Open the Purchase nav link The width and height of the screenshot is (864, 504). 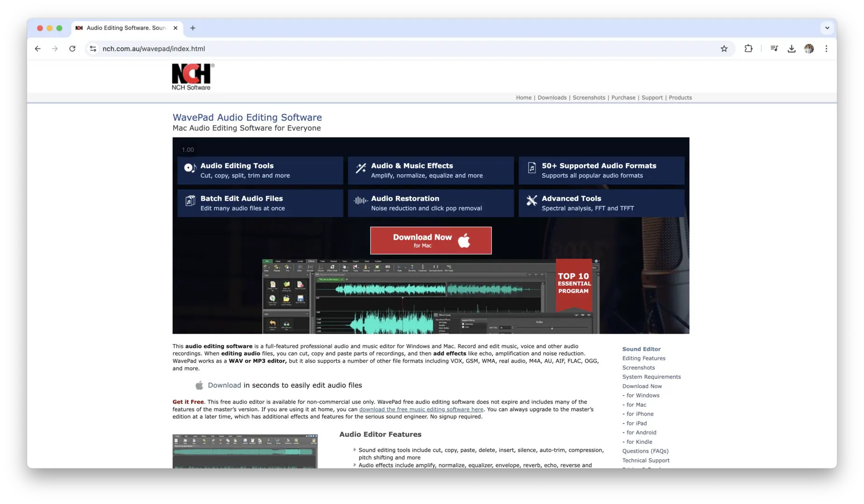(x=623, y=98)
